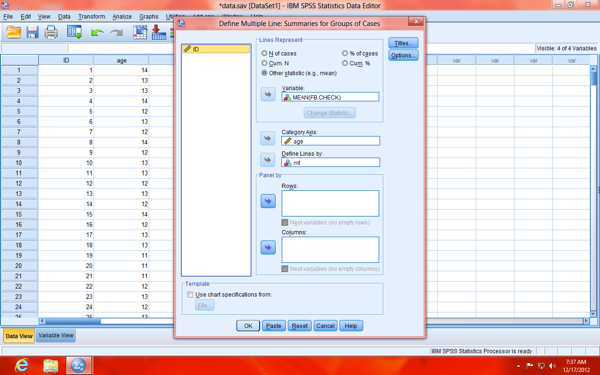The width and height of the screenshot is (600, 375).
Task: Toggle Nest variables (no empty rows) checkbox
Action: (285, 222)
